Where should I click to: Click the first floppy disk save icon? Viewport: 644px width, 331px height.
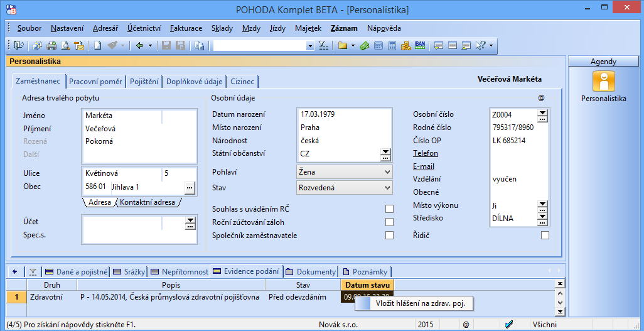[x=166, y=46]
